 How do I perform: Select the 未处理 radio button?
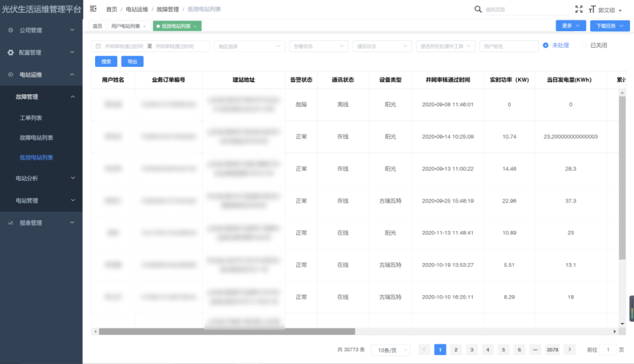(x=545, y=45)
